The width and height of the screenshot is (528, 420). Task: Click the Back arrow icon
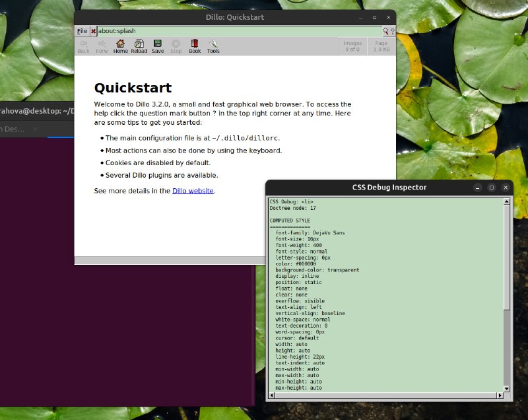click(83, 46)
